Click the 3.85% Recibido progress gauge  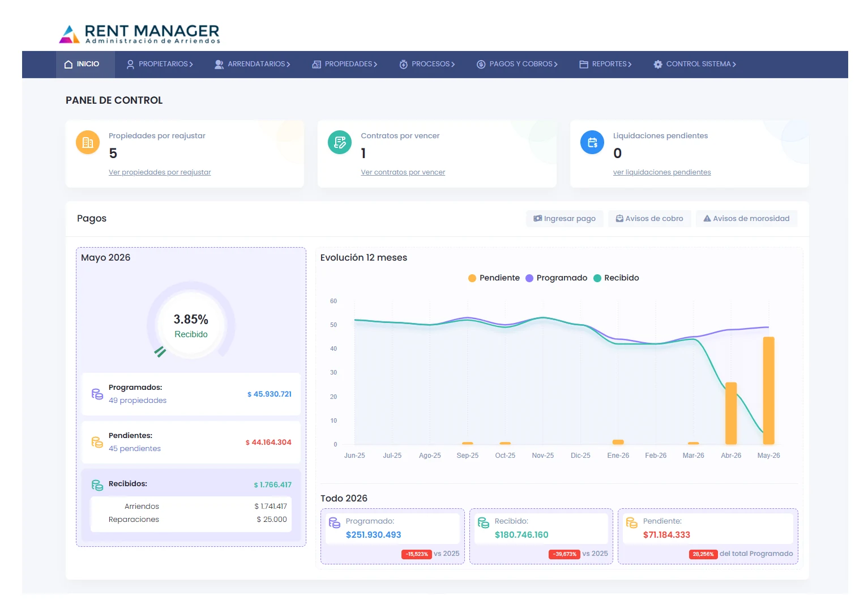(x=191, y=320)
